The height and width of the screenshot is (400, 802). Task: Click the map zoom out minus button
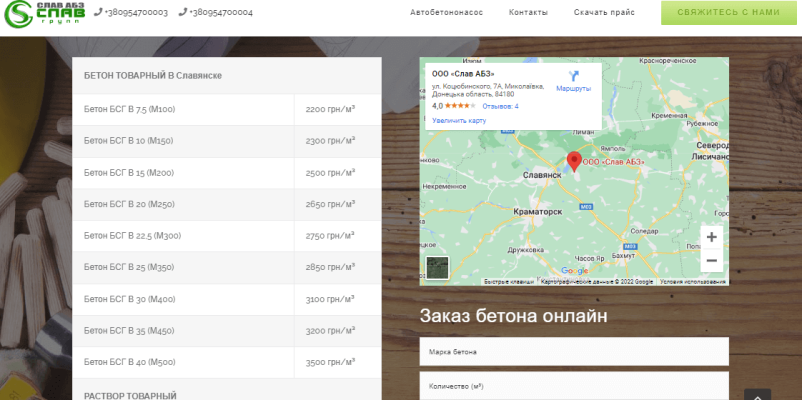click(x=711, y=260)
